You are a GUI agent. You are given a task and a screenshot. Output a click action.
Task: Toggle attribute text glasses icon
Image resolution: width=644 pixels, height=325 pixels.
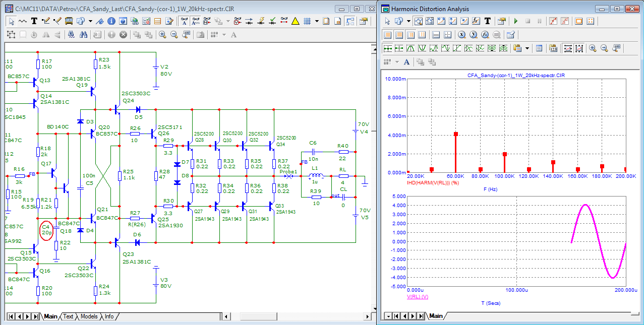pyautogui.click(x=196, y=21)
